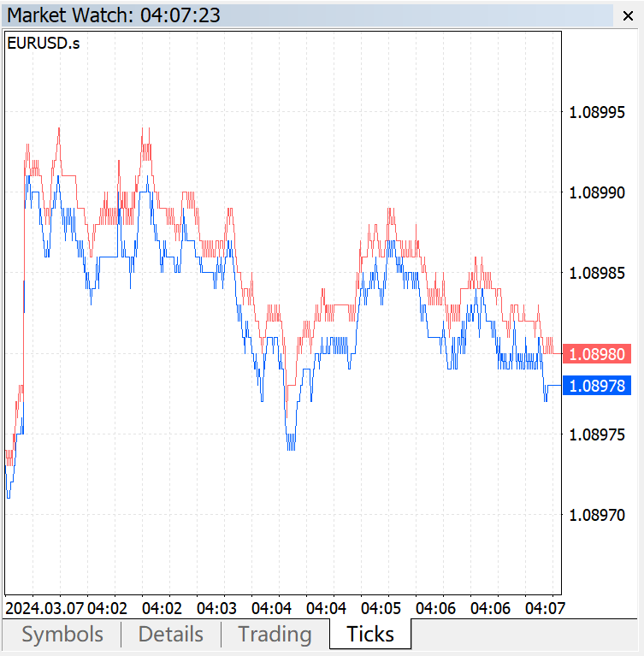
Task: Click the 04:07 time axis label
Action: point(546,608)
